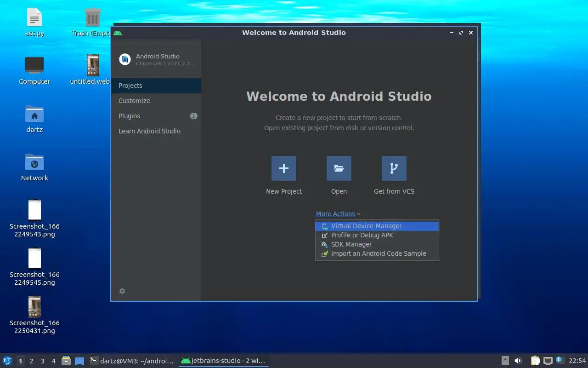Open the Lubuntu start menu icon
588x368 pixels.
7,361
